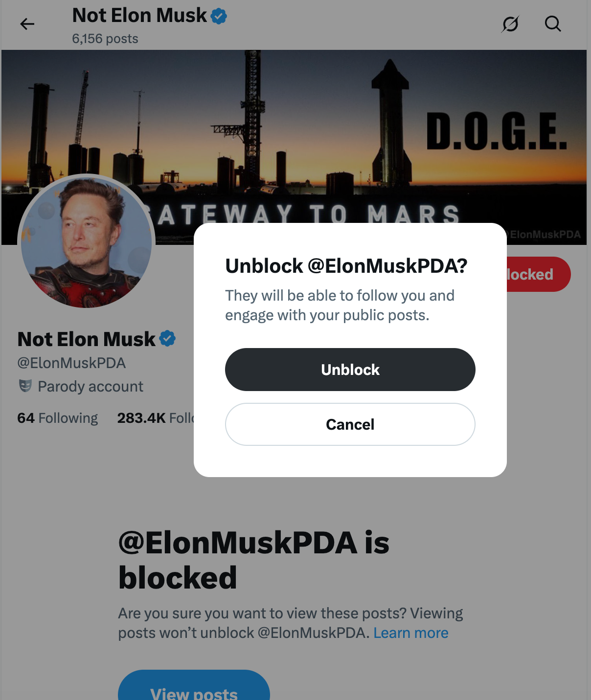
Task: View the 64 Following list
Action: [57, 418]
